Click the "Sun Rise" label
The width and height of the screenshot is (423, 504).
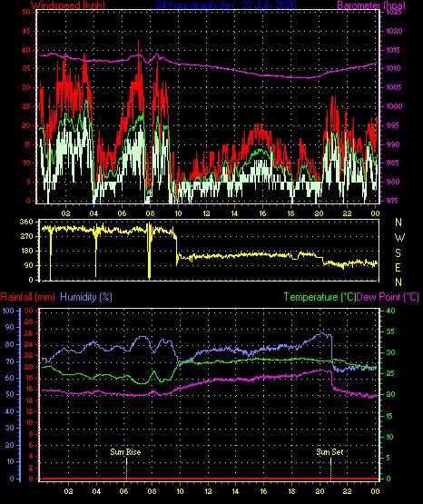click(125, 452)
